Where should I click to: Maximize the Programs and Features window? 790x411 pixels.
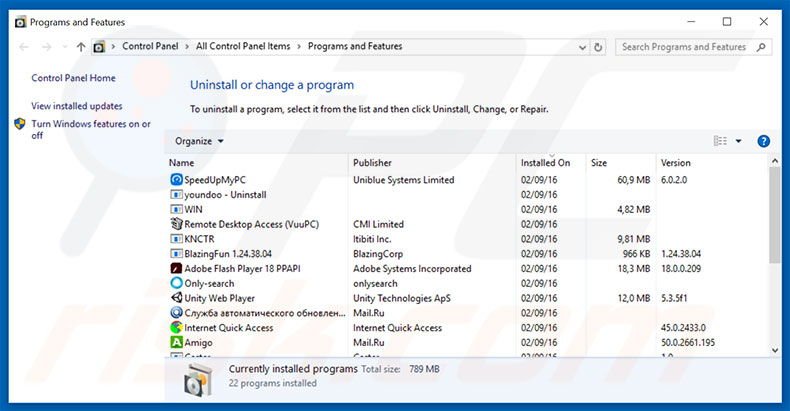pyautogui.click(x=727, y=22)
